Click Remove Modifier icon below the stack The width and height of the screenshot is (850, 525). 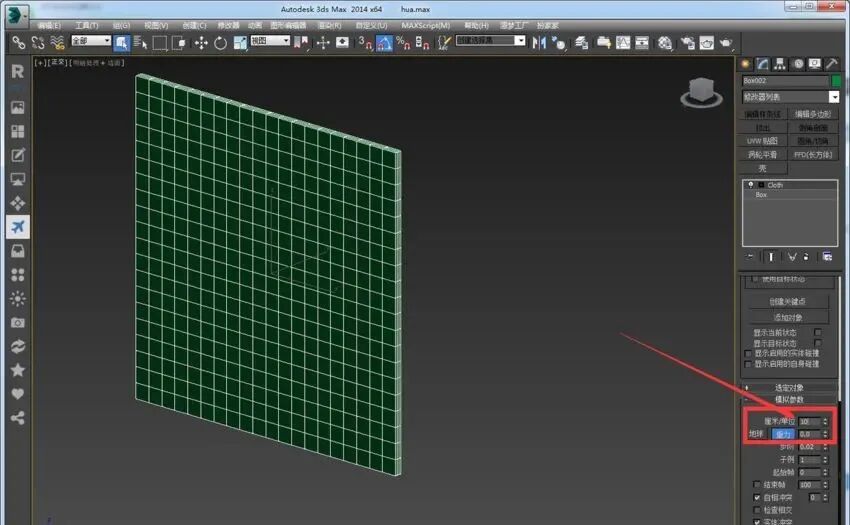pos(806,257)
